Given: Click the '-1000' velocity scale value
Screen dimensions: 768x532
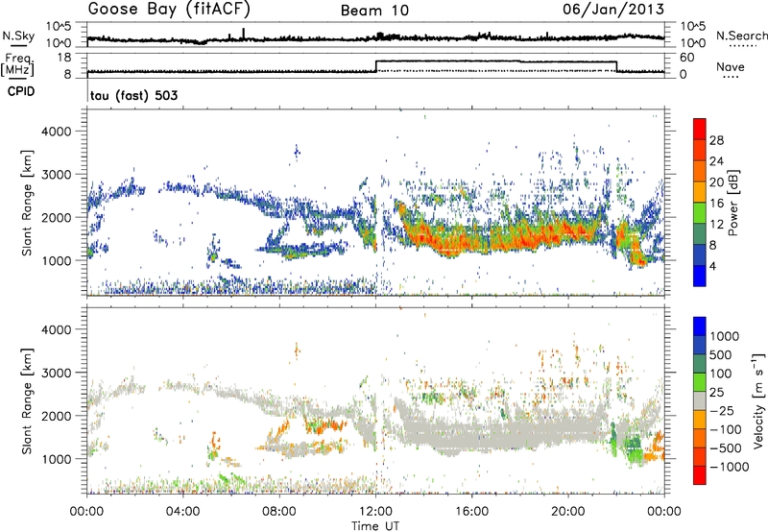Looking at the screenshot, I should pyautogui.click(x=730, y=467).
